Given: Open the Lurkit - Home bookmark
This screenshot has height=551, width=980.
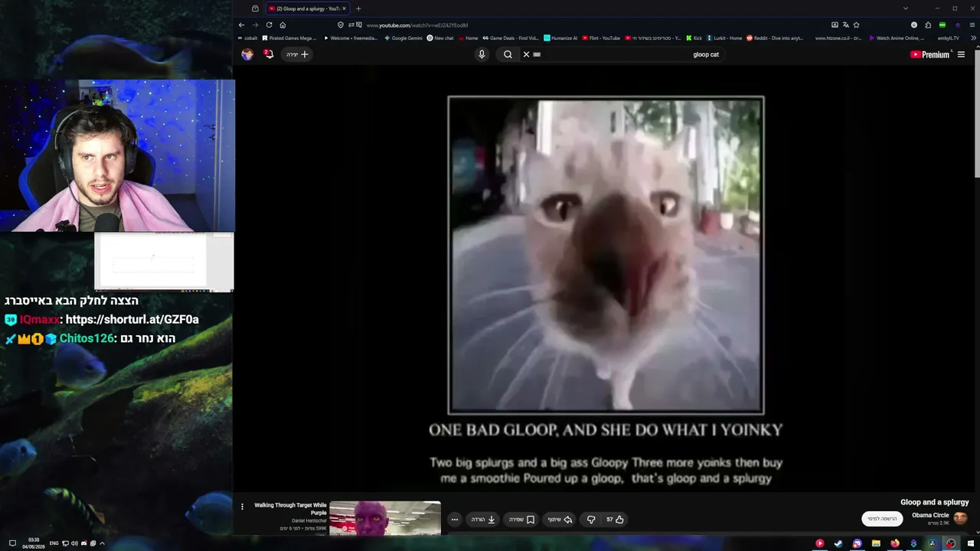Looking at the screenshot, I should 724,37.
